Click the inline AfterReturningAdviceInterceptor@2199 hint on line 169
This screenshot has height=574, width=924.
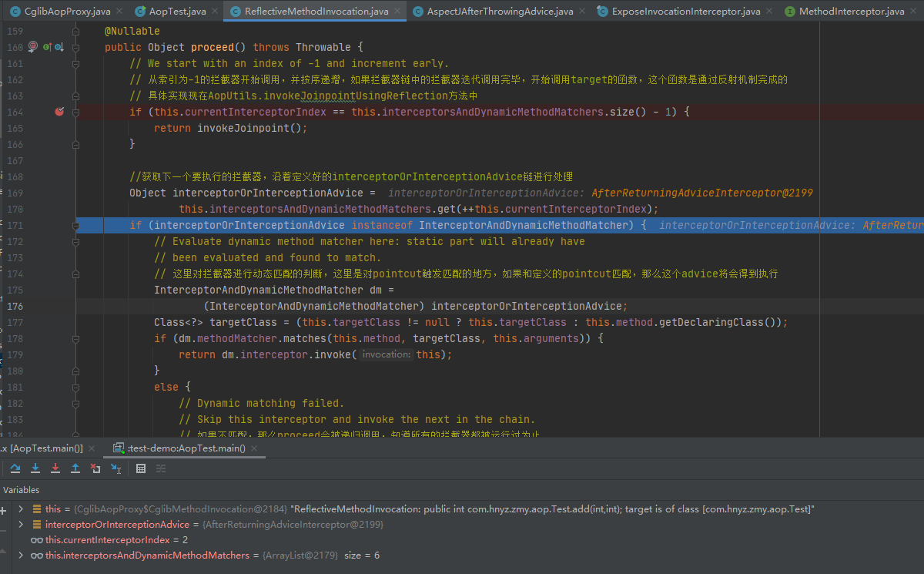[702, 193]
